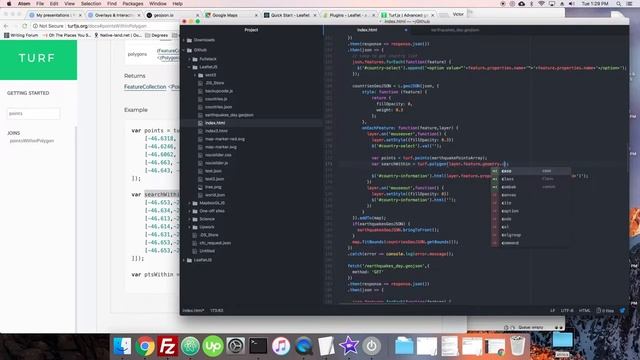Click the HTML grammar selector in status bar

(x=584, y=311)
